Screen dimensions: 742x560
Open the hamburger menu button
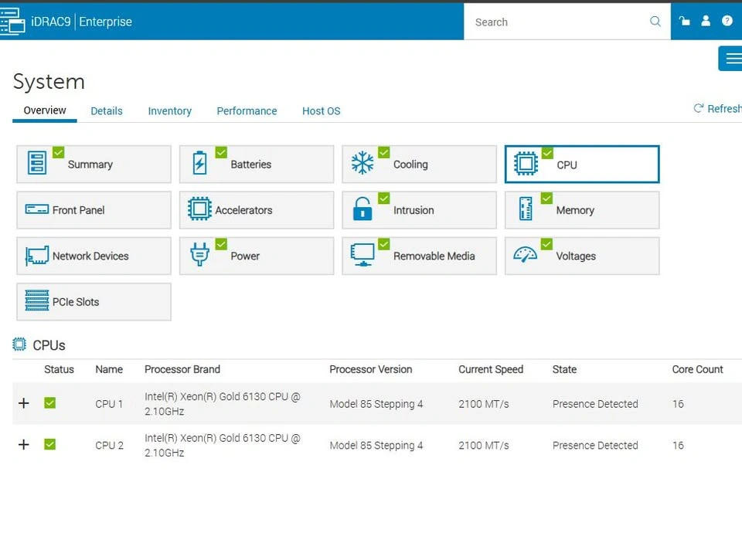(732, 59)
